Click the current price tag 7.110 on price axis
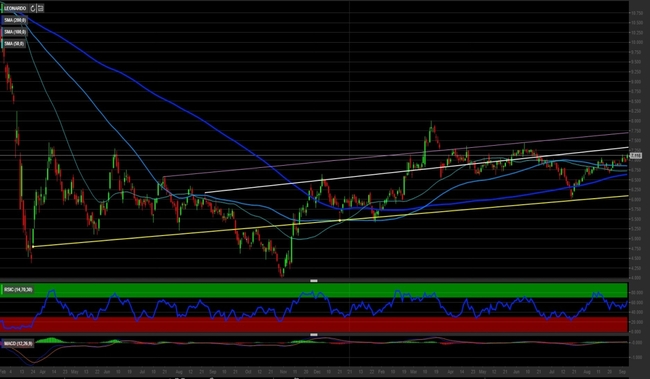Screen dimensions: 650x379 coord(635,155)
